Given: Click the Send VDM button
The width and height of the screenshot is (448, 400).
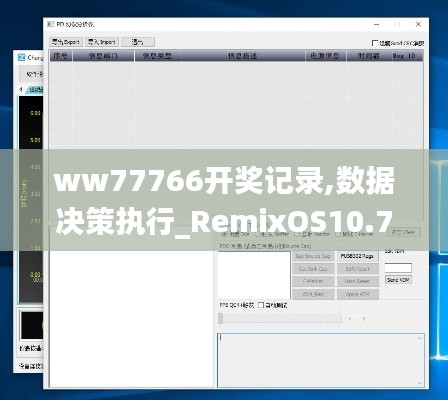Looking at the screenshot, I should click(x=398, y=280).
